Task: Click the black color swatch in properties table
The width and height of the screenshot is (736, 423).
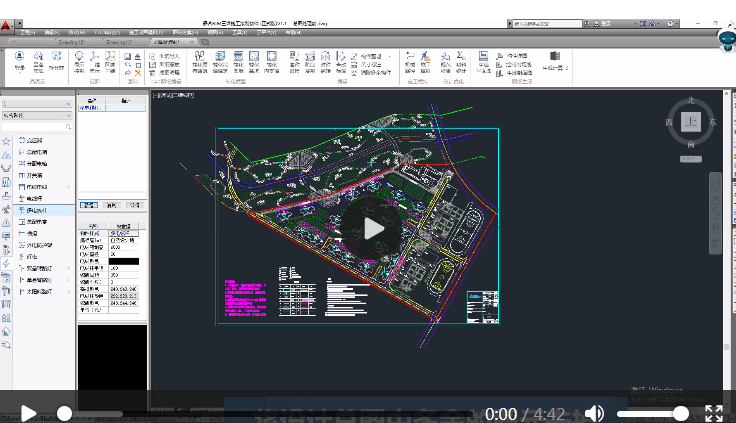Action: pyautogui.click(x=124, y=261)
